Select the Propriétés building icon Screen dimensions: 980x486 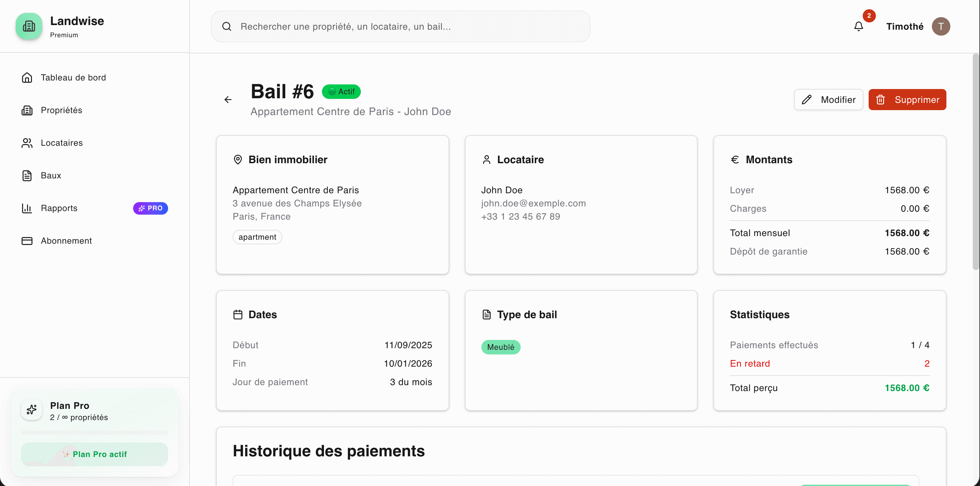27,110
